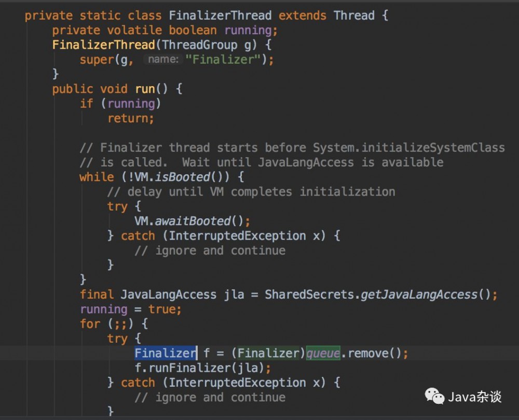Click the 'extends' keyword on the class line

point(302,16)
